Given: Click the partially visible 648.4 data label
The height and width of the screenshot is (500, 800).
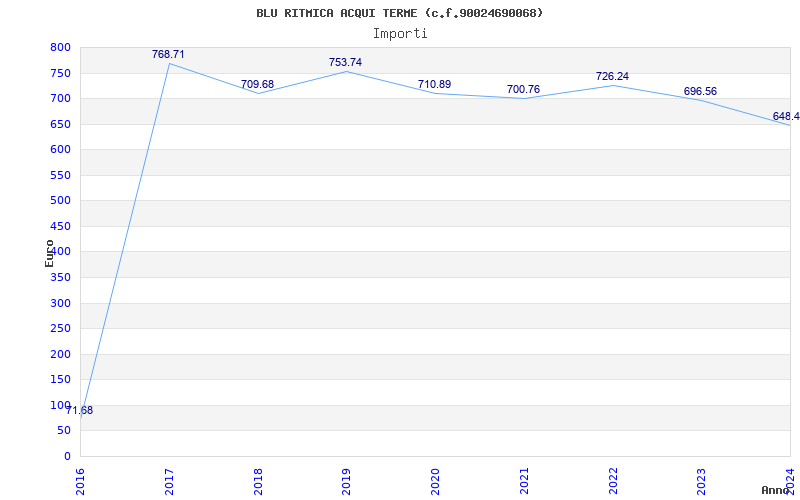Looking at the screenshot, I should (786, 117).
